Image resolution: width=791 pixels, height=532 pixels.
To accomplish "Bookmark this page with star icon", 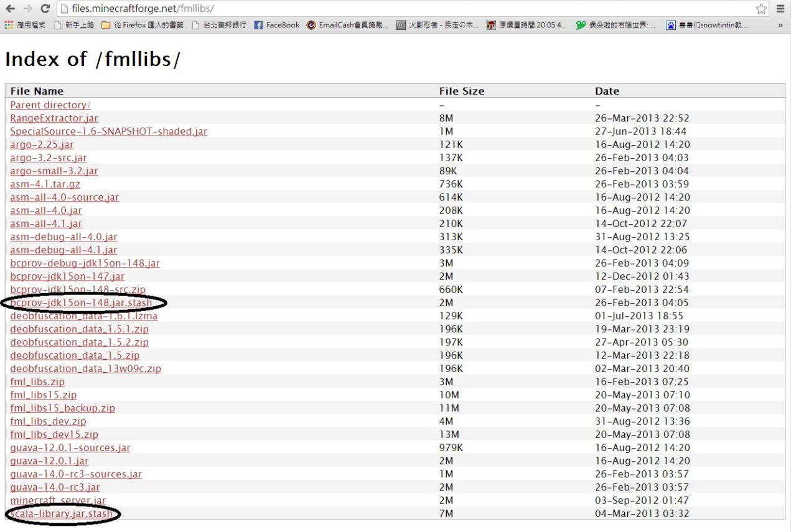I will coord(761,9).
